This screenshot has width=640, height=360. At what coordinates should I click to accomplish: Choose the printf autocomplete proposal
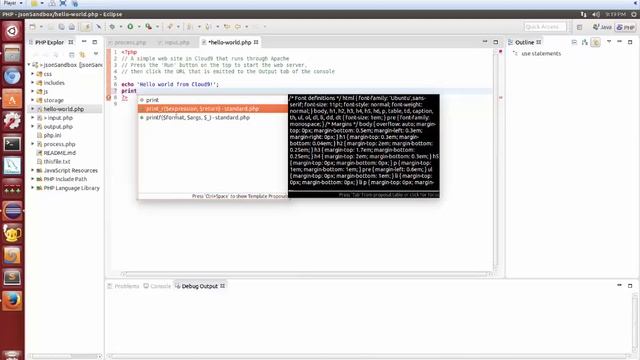pos(213,118)
